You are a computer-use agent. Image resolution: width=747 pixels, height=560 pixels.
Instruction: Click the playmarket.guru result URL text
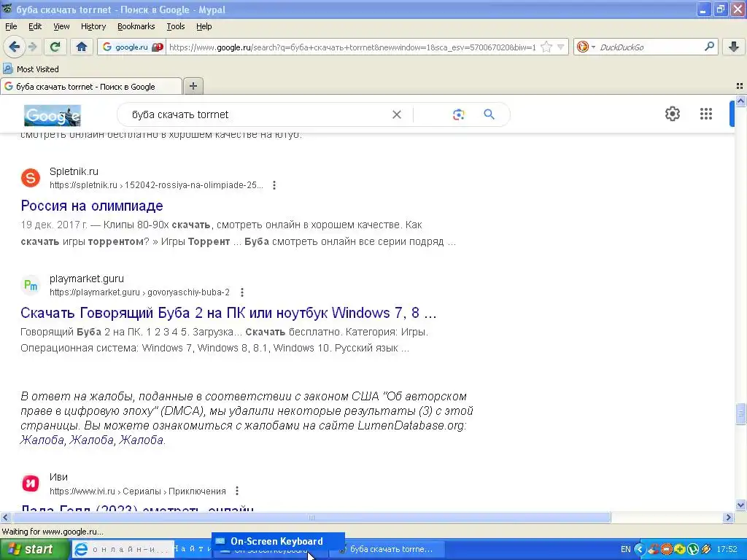click(x=139, y=292)
